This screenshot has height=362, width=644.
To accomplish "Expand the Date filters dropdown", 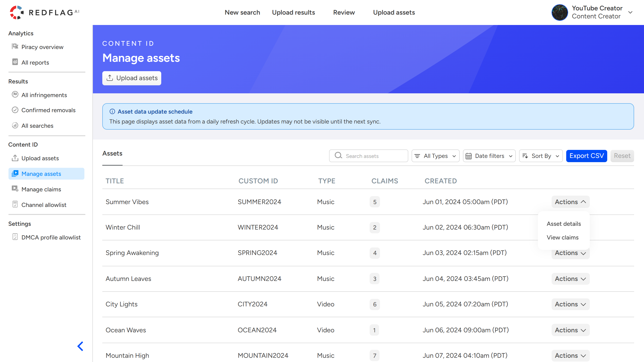I will tap(489, 156).
